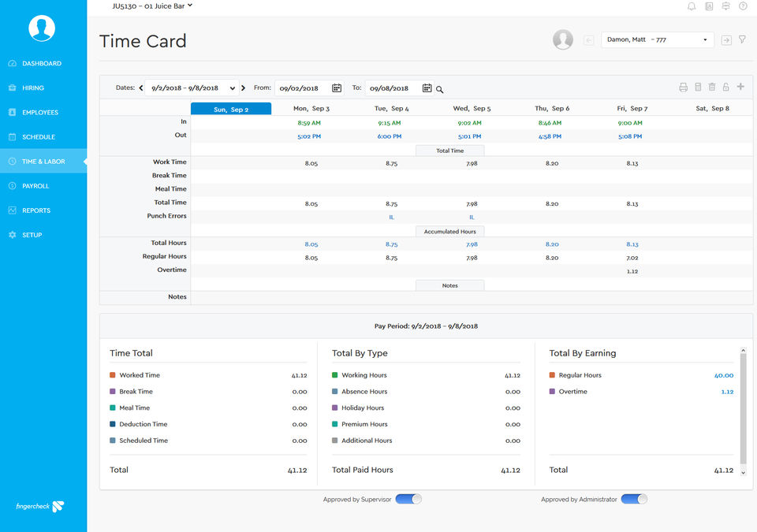Expand the JU5130 - 01 Juice Bar company dropdown
Viewport: 757px width, 532px height.
tap(152, 6)
